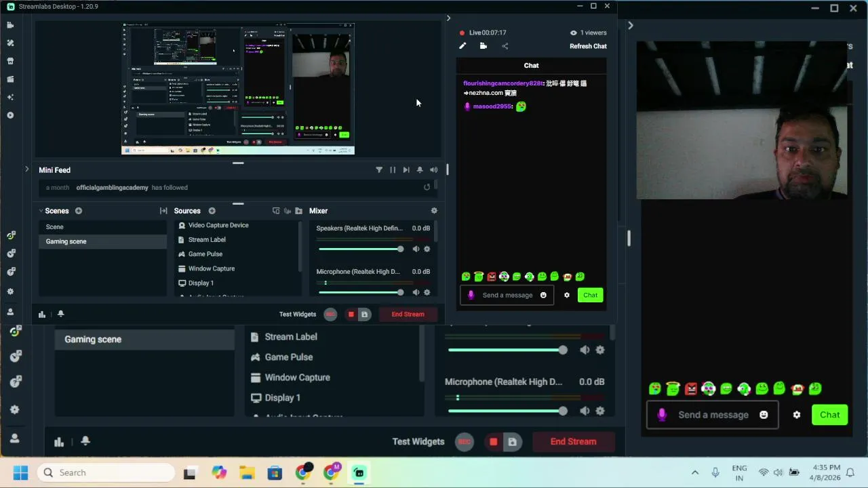Open performance stats bar chart icon
Image resolution: width=868 pixels, height=488 pixels.
click(x=42, y=314)
